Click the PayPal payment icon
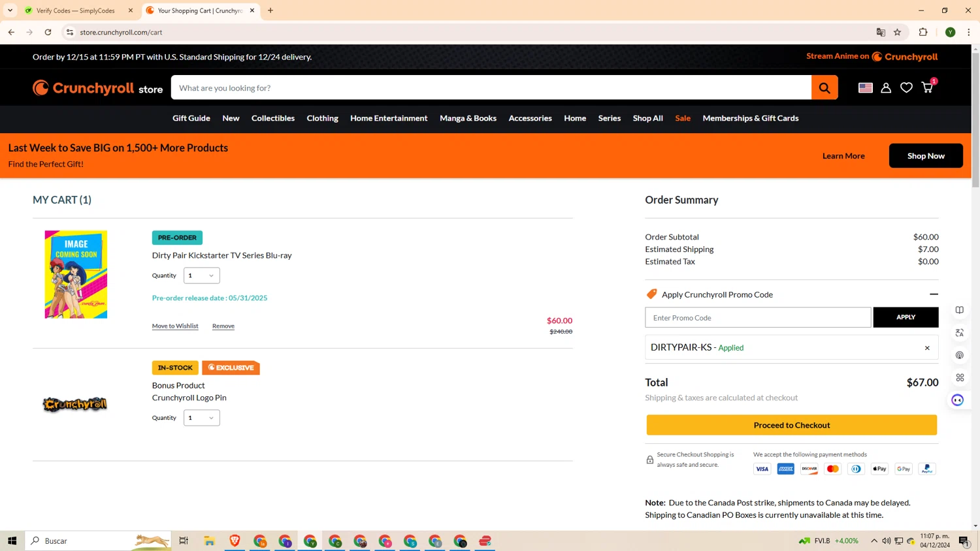Image resolution: width=980 pixels, height=551 pixels. [926, 469]
